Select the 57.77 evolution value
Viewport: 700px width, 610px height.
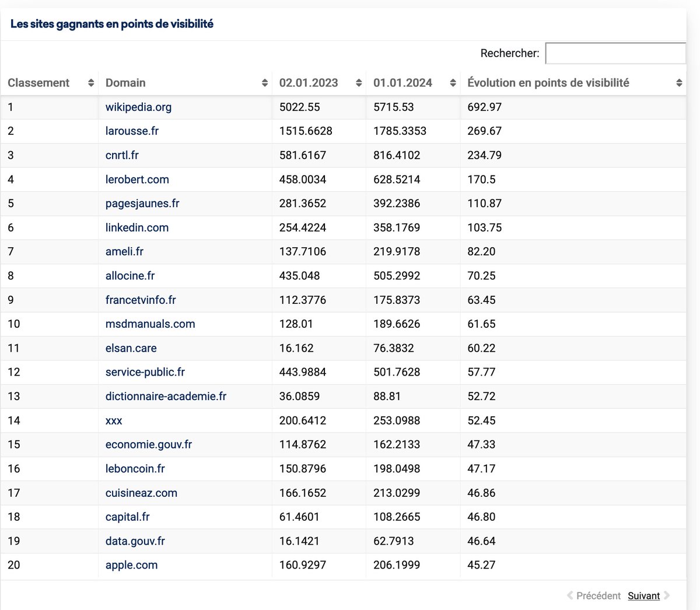click(482, 372)
